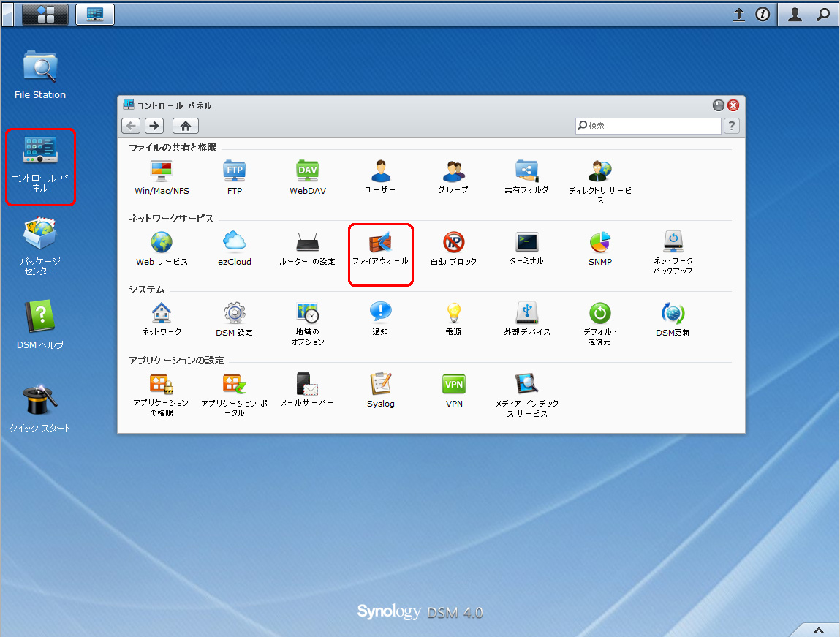The height and width of the screenshot is (637, 840).
Task: Open the Win/Mac/NFS file sharing icon
Action: pos(162,173)
